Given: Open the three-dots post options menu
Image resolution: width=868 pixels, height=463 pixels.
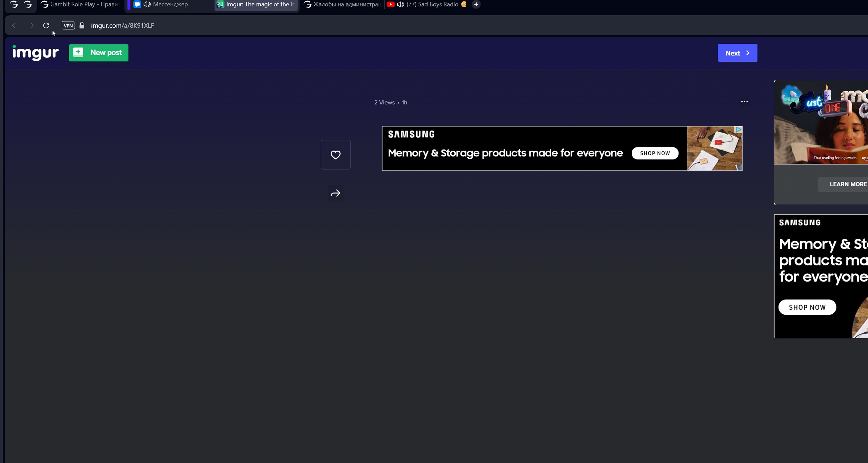Looking at the screenshot, I should click(744, 101).
